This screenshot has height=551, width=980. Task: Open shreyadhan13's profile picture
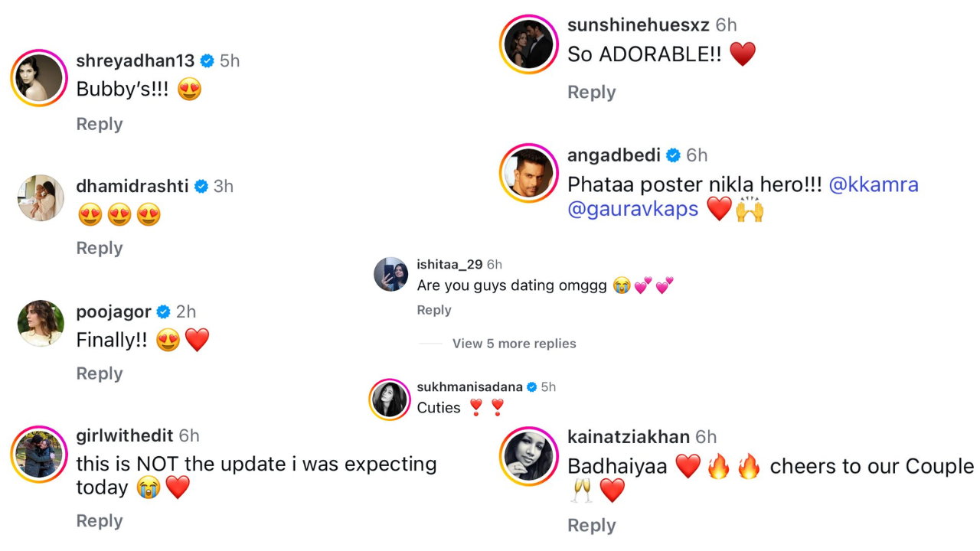tap(39, 78)
